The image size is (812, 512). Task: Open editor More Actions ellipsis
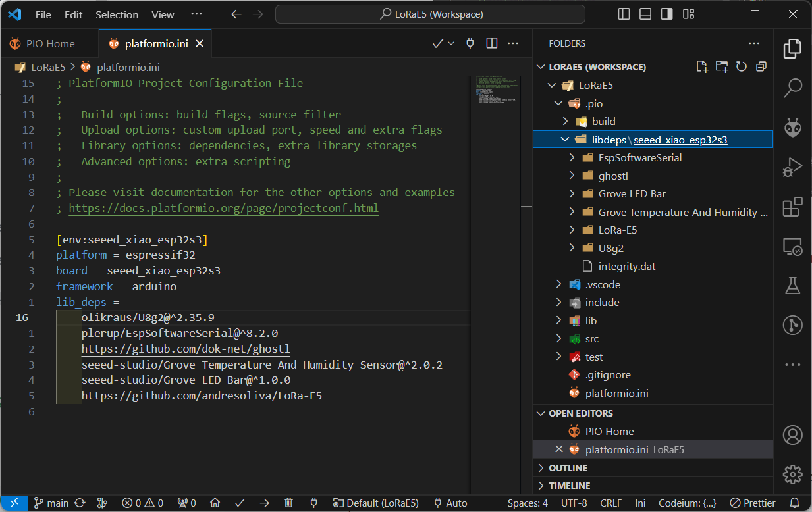click(512, 43)
